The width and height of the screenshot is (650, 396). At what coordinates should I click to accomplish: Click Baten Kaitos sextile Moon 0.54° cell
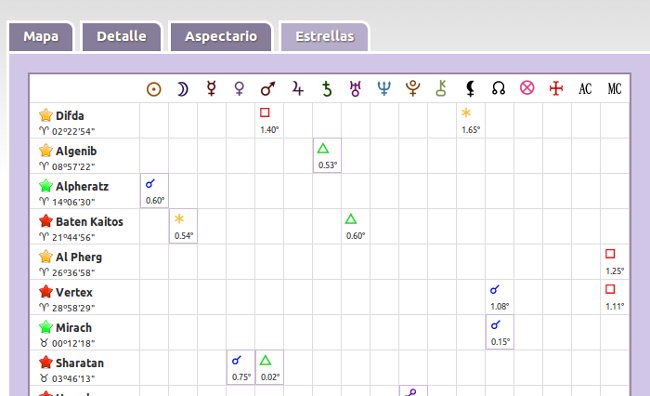(x=183, y=226)
